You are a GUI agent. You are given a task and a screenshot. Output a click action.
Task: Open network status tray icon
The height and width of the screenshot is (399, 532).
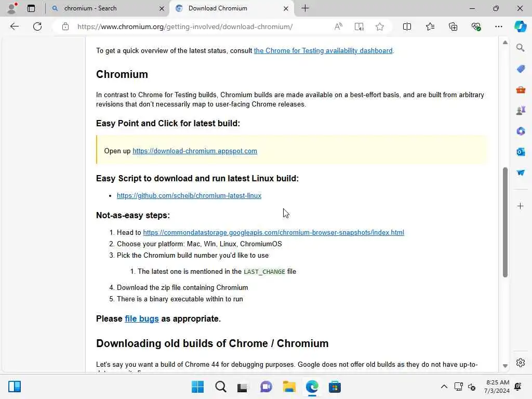pos(459,387)
